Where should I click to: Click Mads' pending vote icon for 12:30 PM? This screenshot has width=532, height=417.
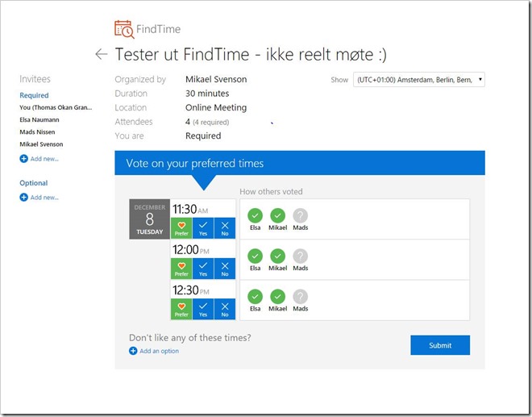pyautogui.click(x=301, y=296)
